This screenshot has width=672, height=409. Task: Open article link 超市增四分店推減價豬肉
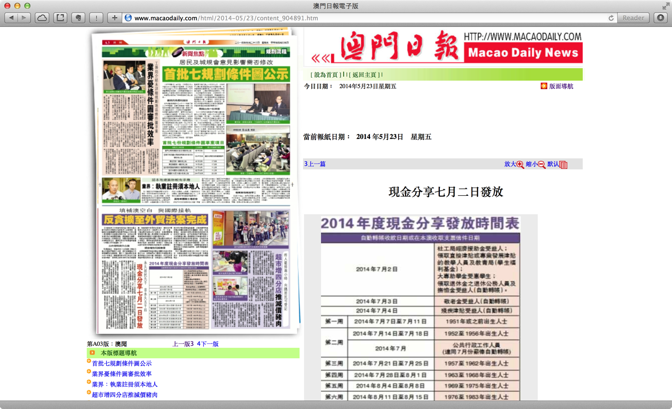click(x=125, y=394)
